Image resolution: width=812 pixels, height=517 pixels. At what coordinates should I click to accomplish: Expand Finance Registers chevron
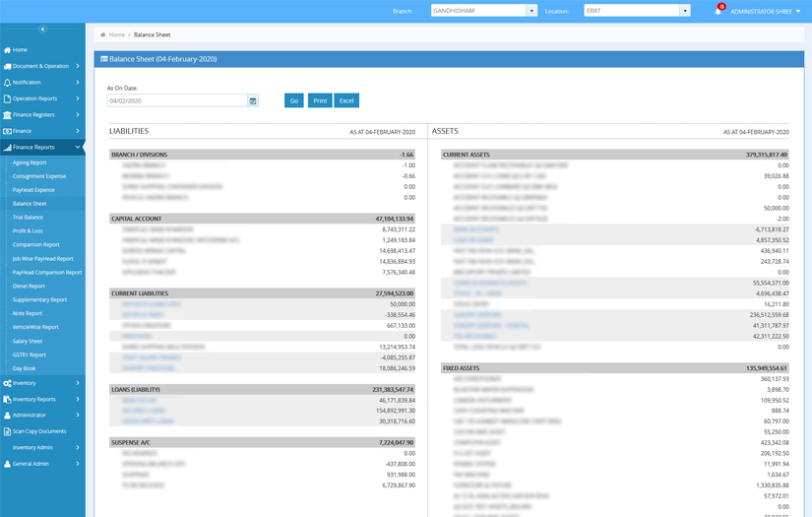click(x=78, y=114)
